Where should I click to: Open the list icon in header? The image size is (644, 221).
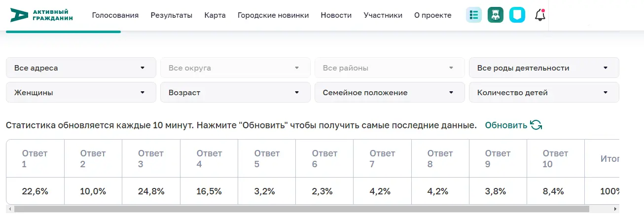(x=474, y=15)
